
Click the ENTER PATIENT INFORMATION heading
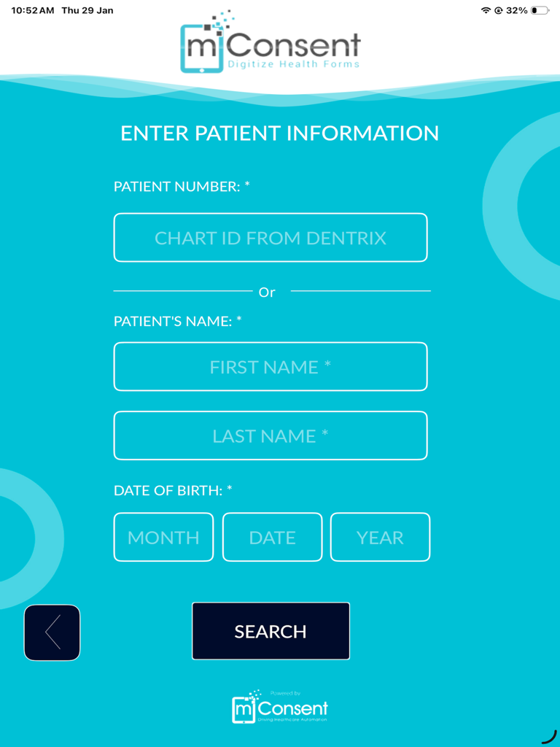pyautogui.click(x=279, y=133)
